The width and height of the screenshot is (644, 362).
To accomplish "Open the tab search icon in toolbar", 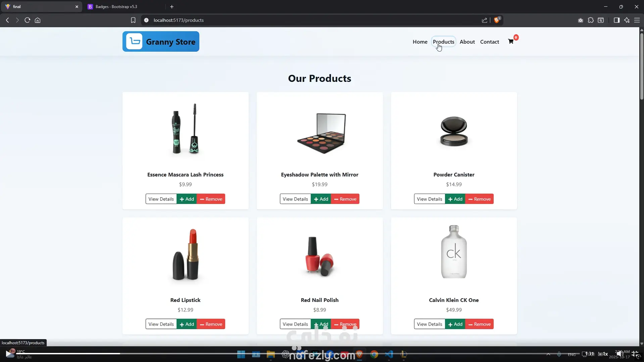I will pyautogui.click(x=601, y=20).
